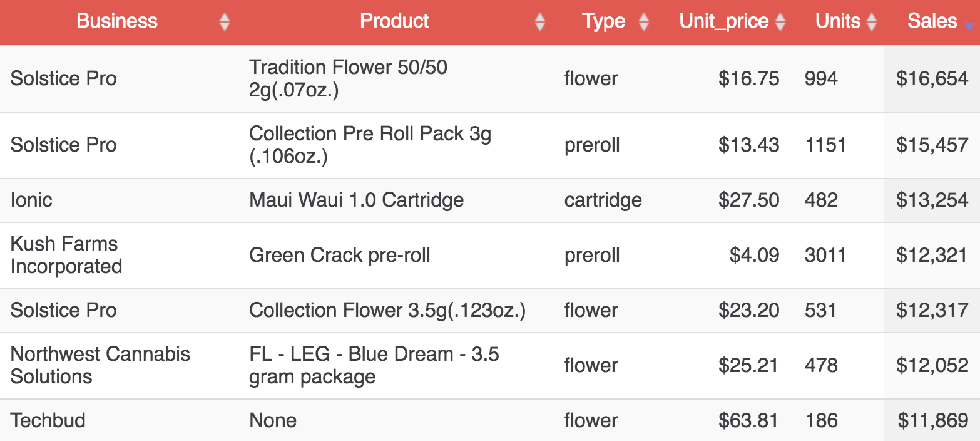The width and height of the screenshot is (980, 441).
Task: Click the $16,654 sales value
Action: point(932,78)
